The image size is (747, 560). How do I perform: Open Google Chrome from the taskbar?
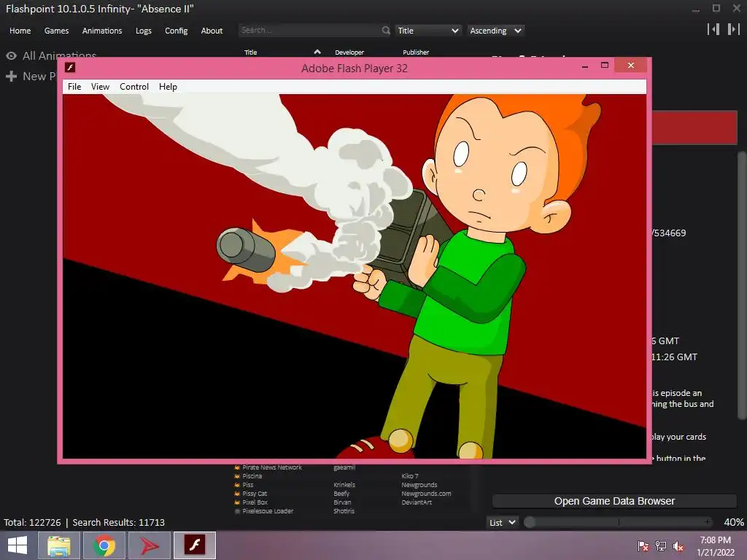pos(104,545)
